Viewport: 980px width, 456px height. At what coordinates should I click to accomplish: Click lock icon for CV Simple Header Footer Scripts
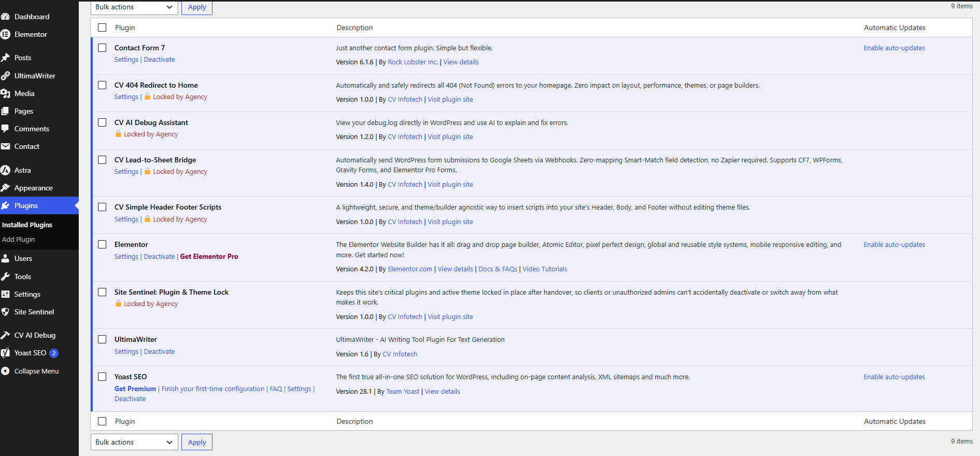[148, 219]
